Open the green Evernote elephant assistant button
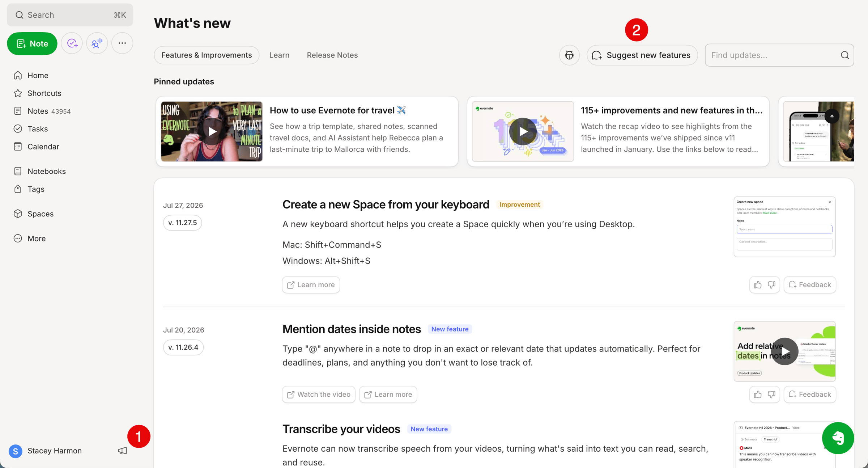The height and width of the screenshot is (468, 868). pos(838,438)
